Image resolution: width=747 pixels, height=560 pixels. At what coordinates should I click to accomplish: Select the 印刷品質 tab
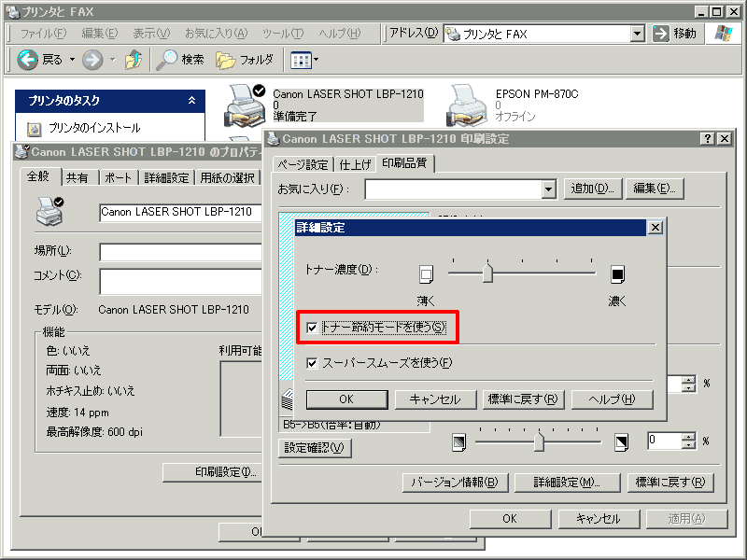(x=404, y=162)
